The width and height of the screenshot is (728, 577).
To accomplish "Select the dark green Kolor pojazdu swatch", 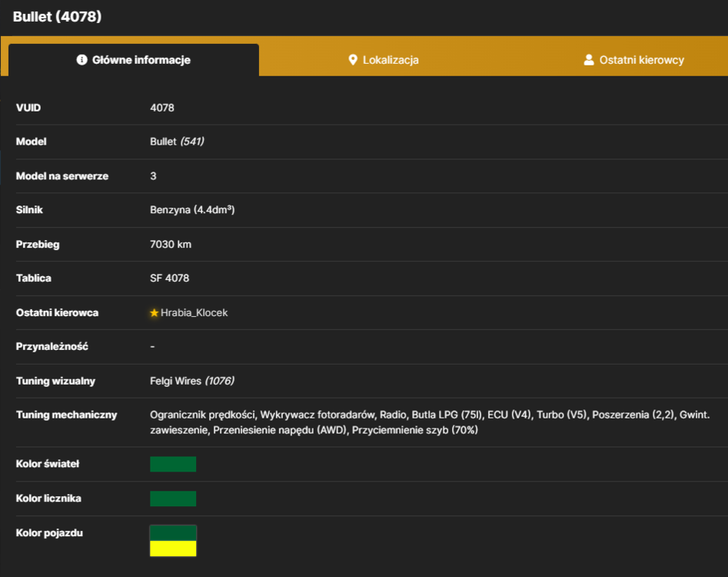I will click(173, 533).
